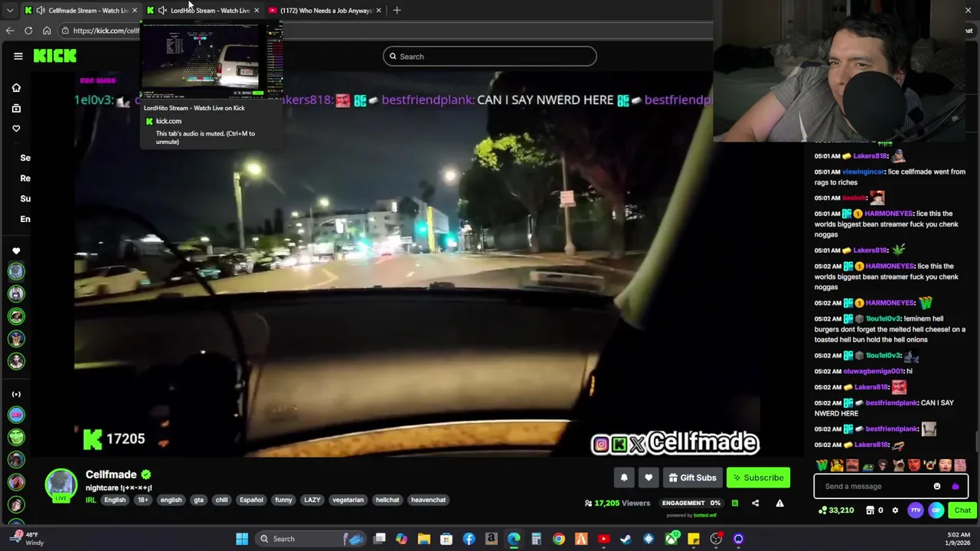980x551 pixels.
Task: Expand sidebar with the arrows icon
Action: click(x=16, y=394)
